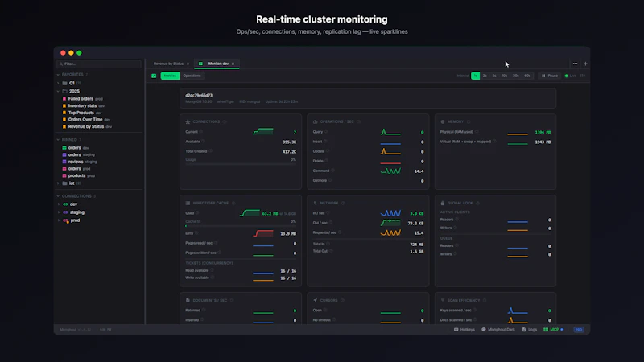Click the purple collection icon of reviews staging
The width and height of the screenshot is (644, 362).
64,162
